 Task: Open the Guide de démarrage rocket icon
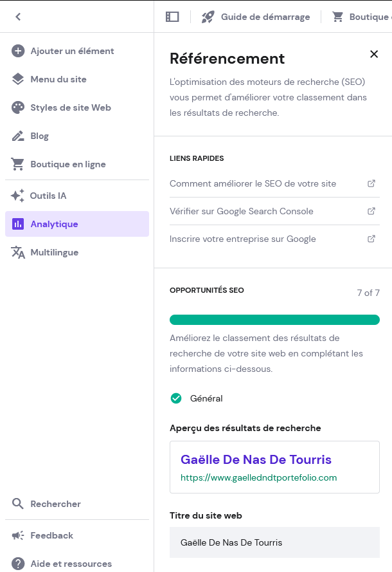pyautogui.click(x=208, y=17)
